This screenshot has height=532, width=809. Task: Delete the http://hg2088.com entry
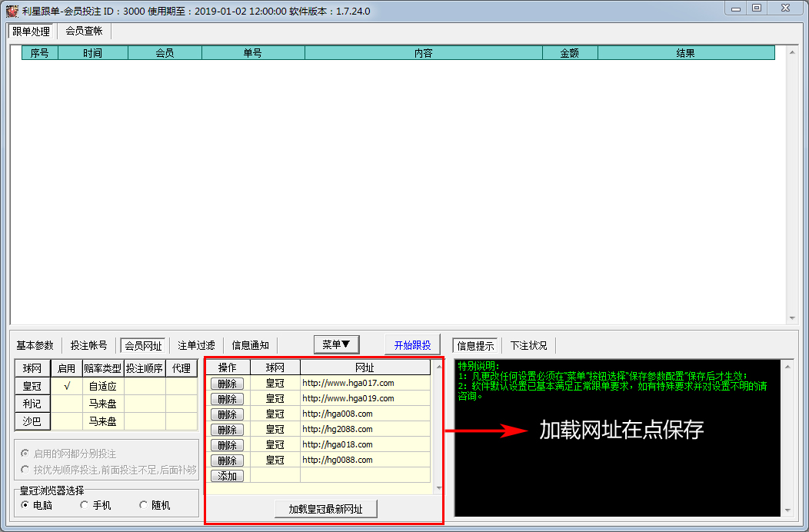coord(227,430)
